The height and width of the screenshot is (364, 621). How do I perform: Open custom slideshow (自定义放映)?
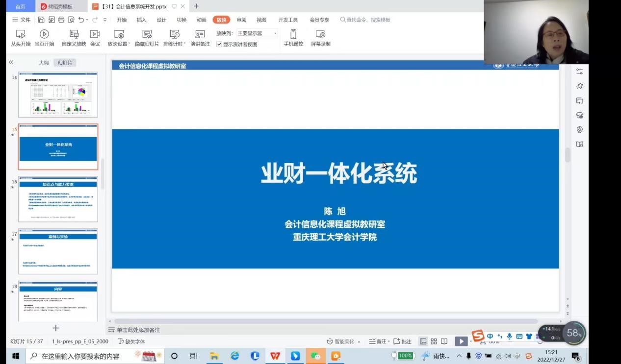tap(74, 38)
